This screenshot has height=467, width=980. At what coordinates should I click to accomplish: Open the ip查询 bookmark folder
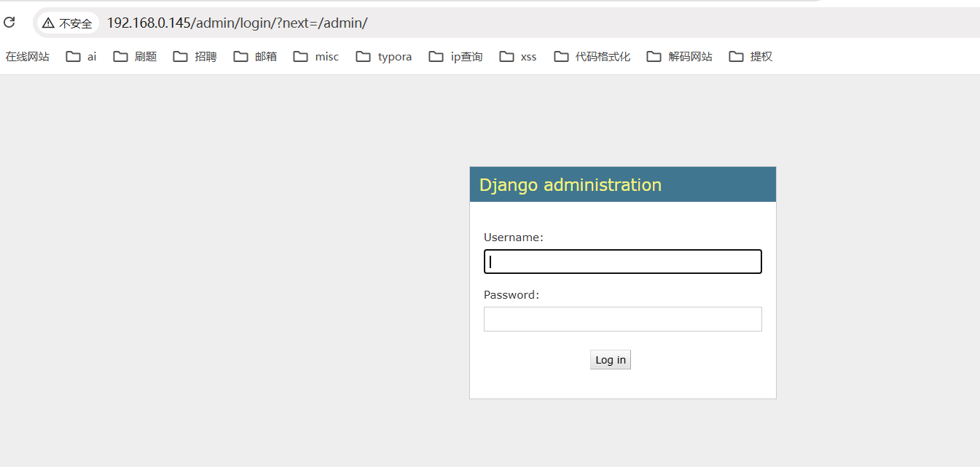456,57
